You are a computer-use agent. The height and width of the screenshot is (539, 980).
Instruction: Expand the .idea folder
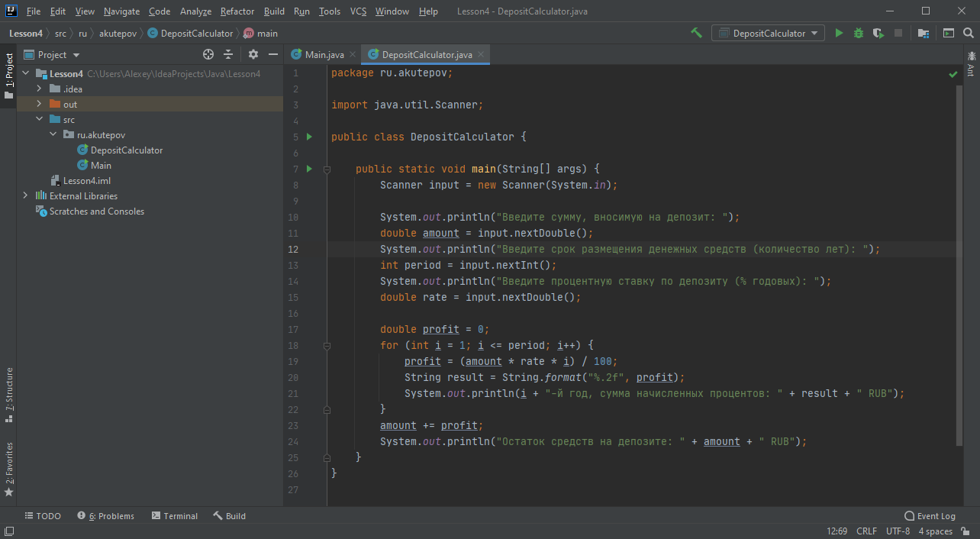pyautogui.click(x=39, y=89)
